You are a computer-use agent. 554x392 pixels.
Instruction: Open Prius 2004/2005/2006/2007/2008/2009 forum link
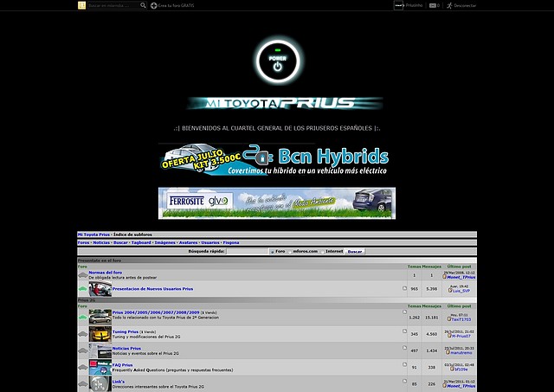tap(156, 312)
